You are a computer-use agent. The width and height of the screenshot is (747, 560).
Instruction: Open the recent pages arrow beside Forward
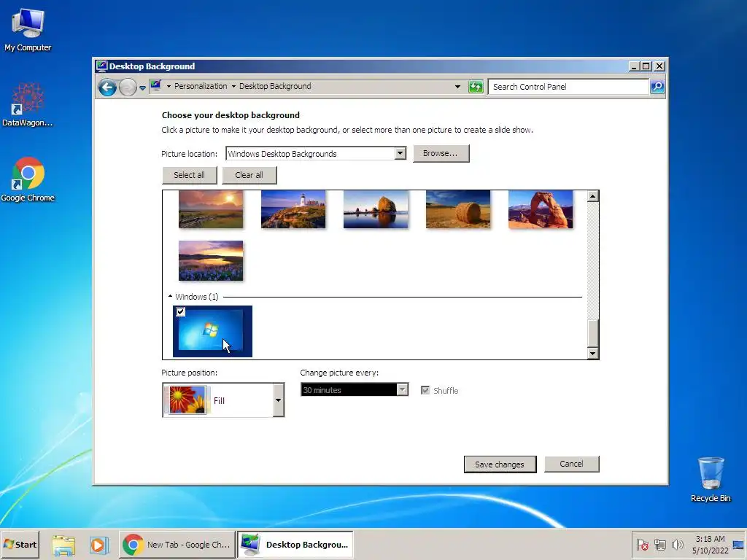[x=142, y=88]
